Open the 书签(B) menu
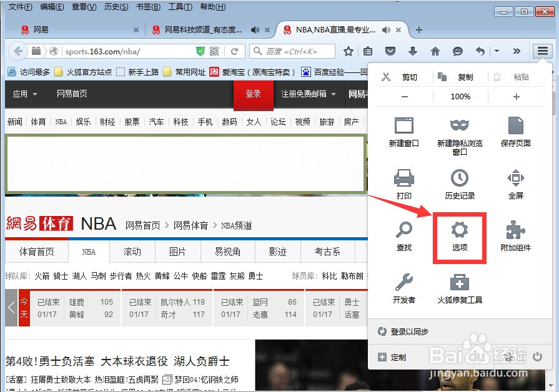Screen dimensions: 559x392 pos(148,7)
